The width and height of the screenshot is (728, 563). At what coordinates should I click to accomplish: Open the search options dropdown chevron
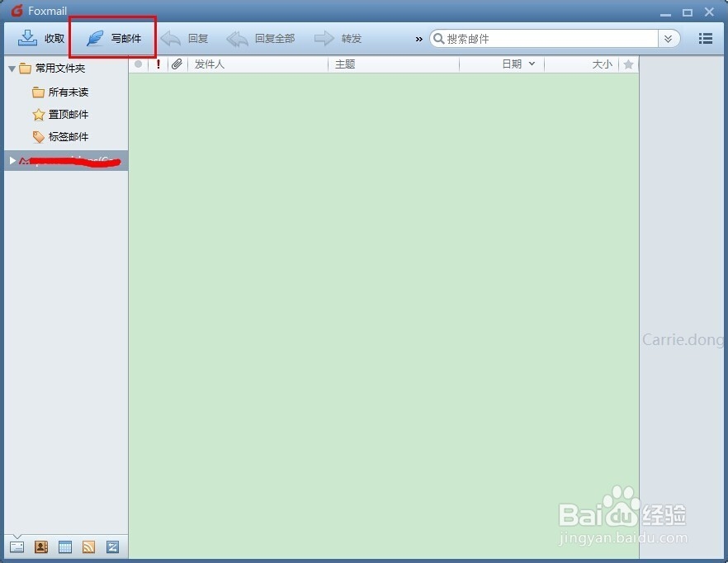[669, 38]
